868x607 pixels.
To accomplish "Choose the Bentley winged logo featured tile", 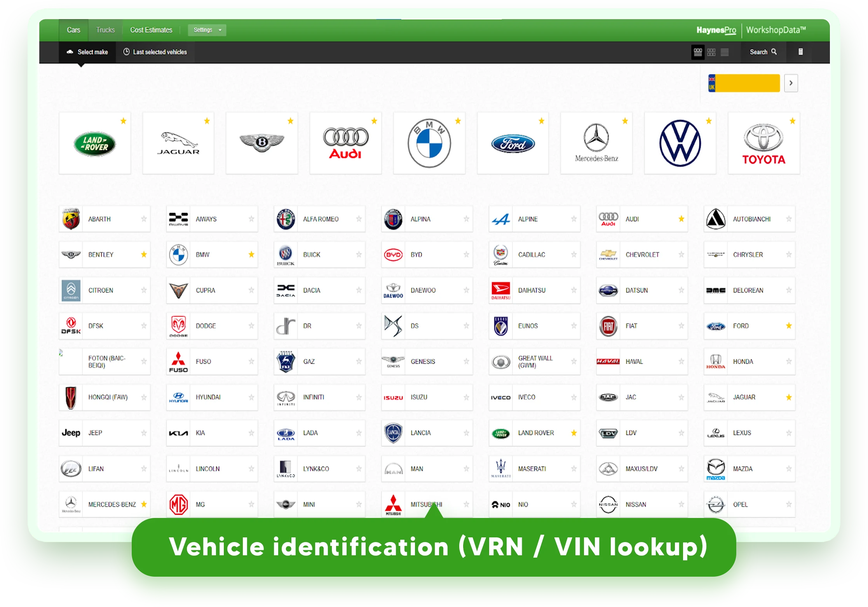I will [262, 143].
